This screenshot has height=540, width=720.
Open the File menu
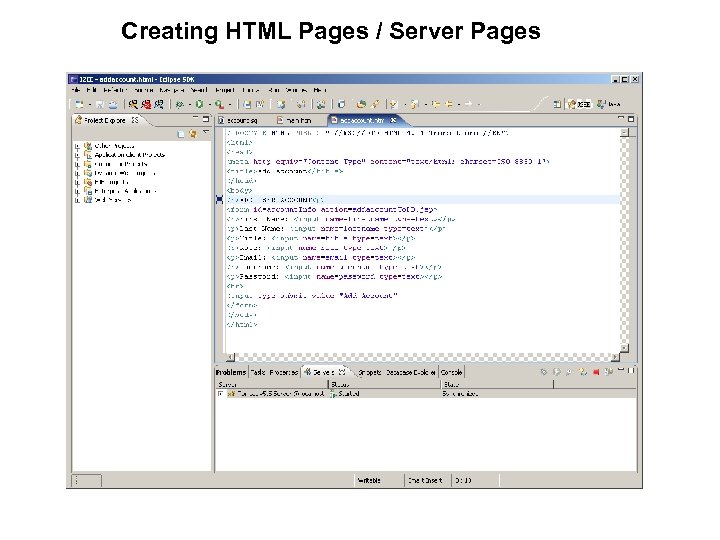[x=77, y=90]
